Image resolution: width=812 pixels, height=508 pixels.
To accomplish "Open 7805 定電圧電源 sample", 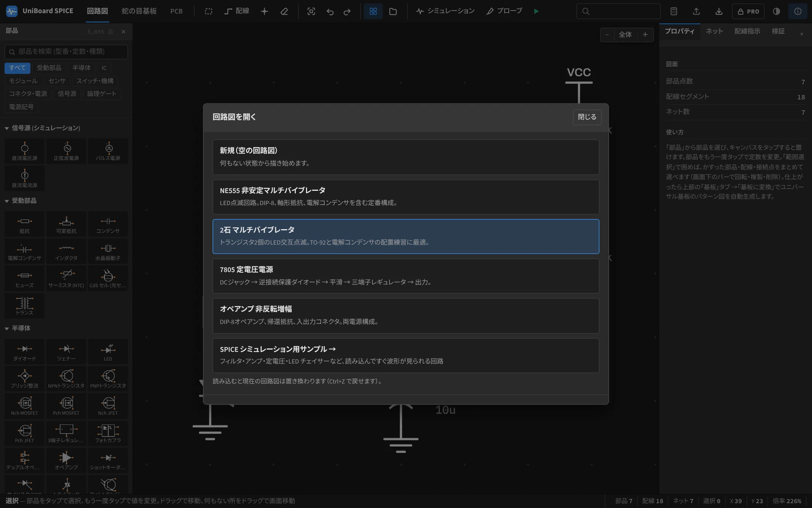I will (x=406, y=276).
